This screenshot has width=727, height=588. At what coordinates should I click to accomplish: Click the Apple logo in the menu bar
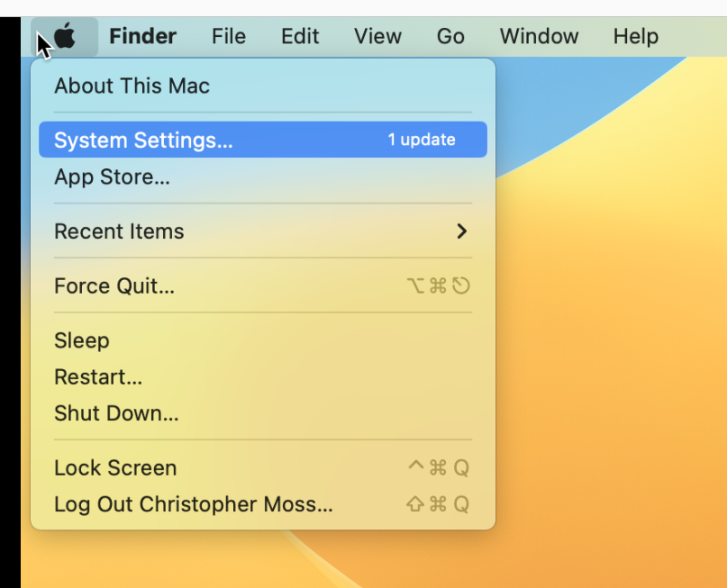pos(64,36)
